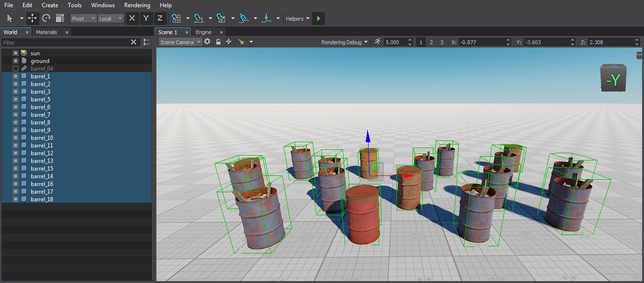Switch to the Scale manipulator tool
The image size is (644, 283).
(60, 18)
